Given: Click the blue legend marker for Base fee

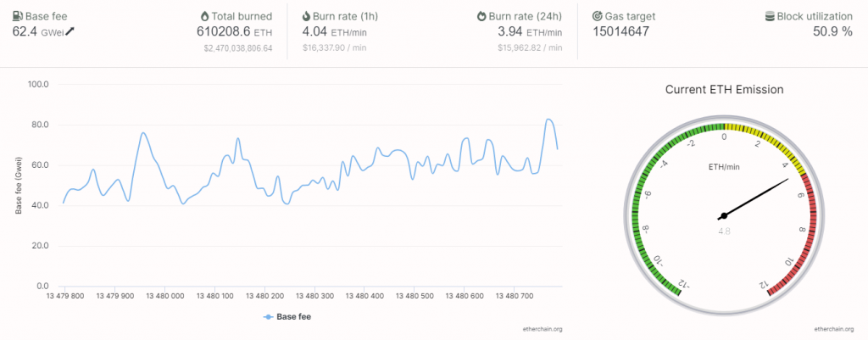Looking at the screenshot, I should tap(268, 316).
